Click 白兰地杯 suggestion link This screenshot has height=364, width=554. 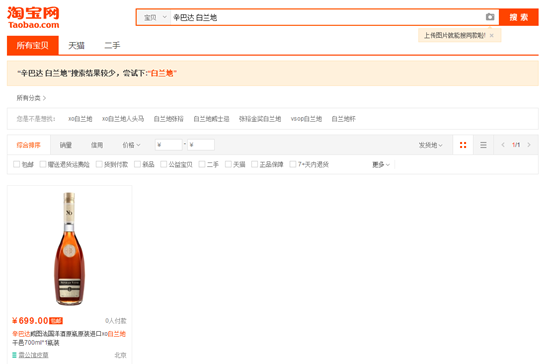coord(343,119)
